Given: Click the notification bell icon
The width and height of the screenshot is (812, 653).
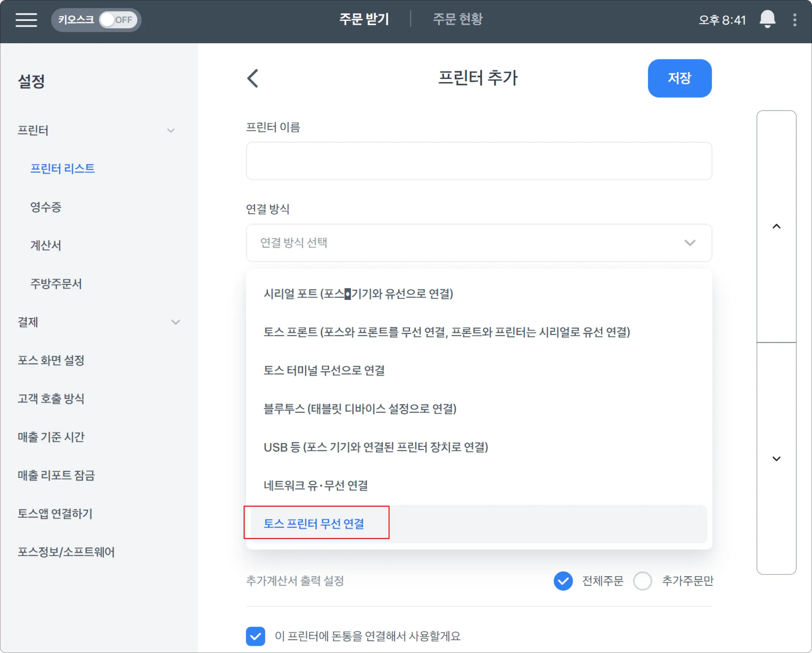Looking at the screenshot, I should 767,19.
